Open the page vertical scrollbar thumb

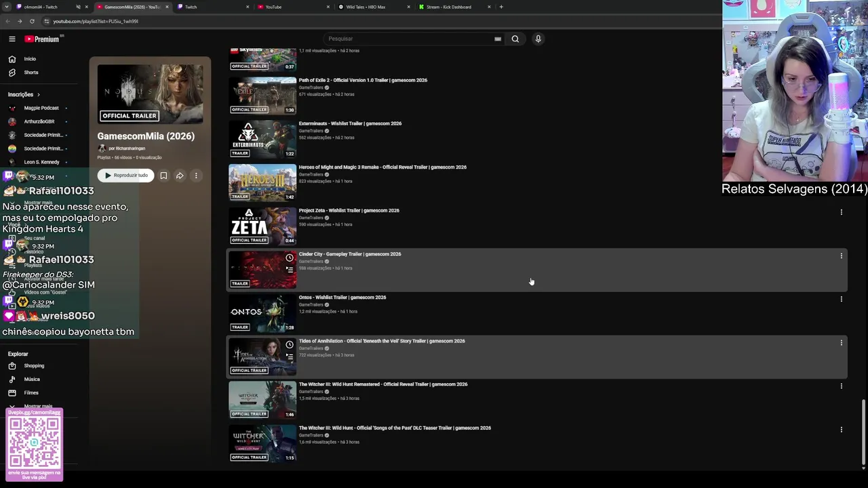click(863, 432)
